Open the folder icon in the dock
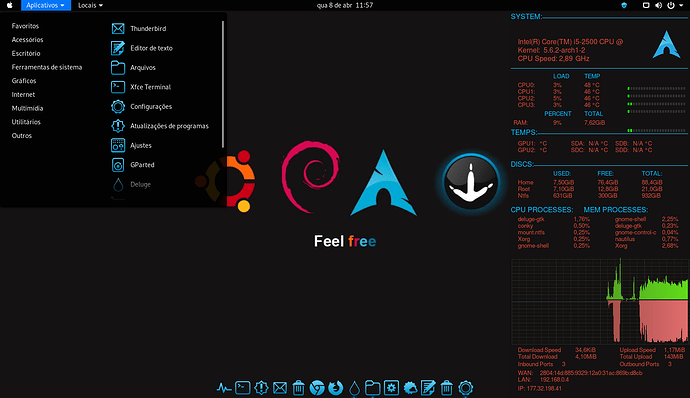 pyautogui.click(x=372, y=388)
